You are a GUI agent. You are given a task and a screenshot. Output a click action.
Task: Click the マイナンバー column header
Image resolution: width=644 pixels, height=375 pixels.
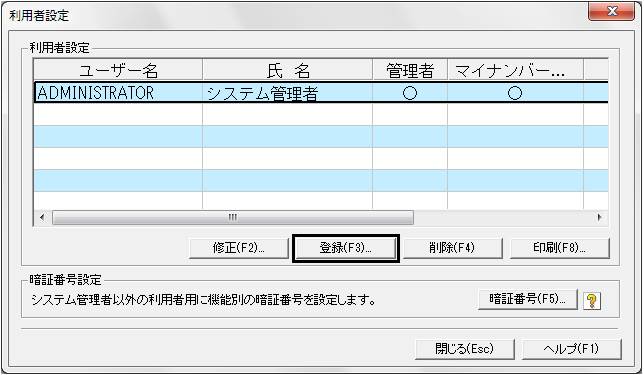515,70
